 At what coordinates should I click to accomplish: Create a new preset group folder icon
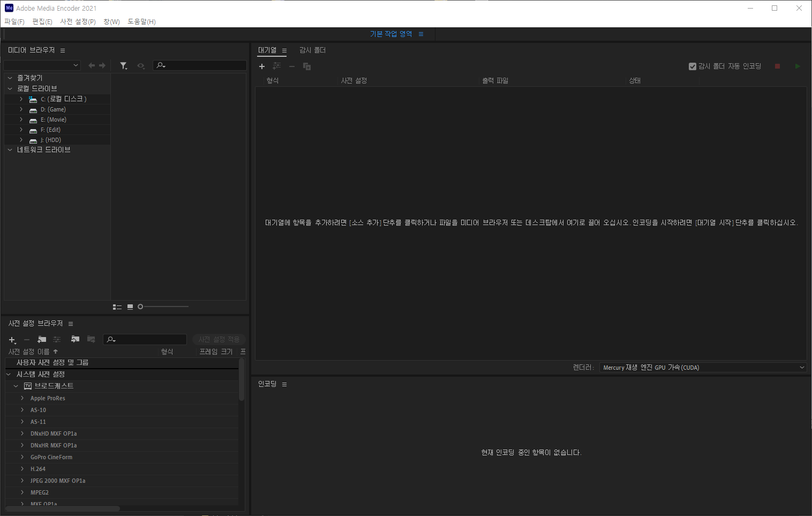click(x=42, y=340)
